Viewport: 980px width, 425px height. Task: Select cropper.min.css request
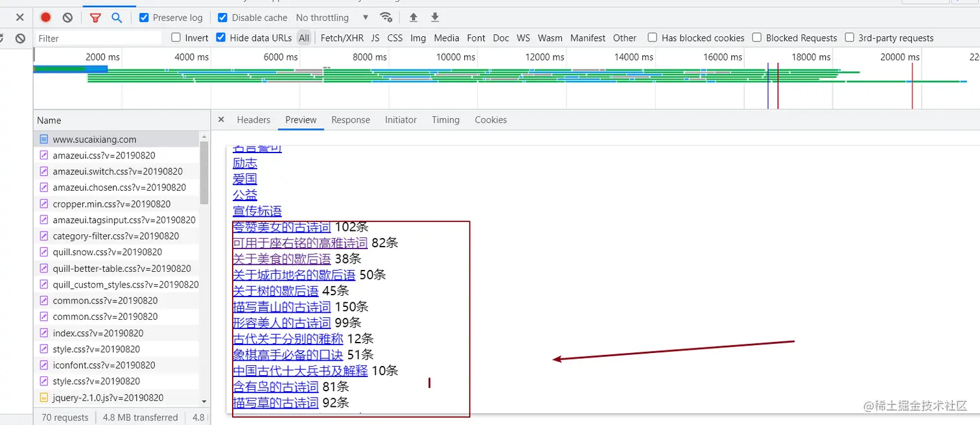click(x=117, y=204)
